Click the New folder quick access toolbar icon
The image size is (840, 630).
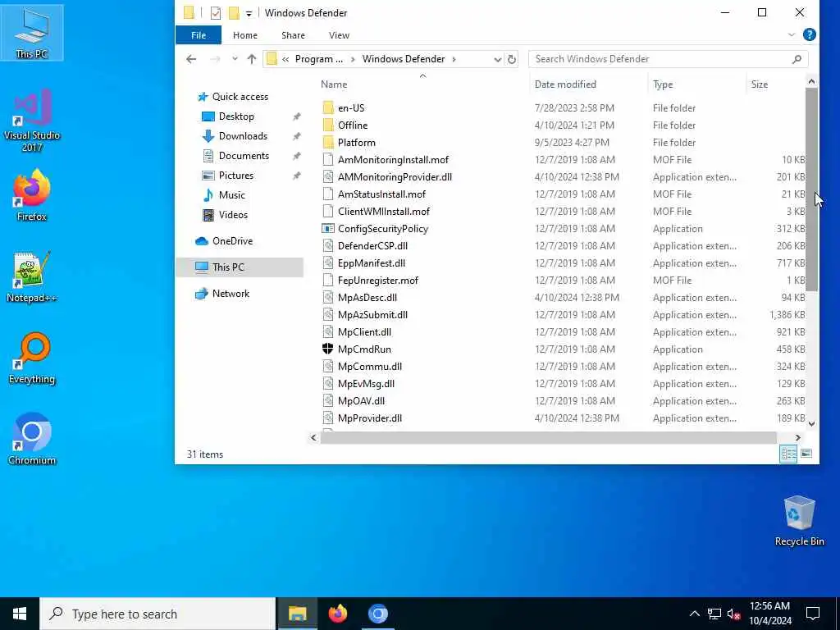pos(234,13)
